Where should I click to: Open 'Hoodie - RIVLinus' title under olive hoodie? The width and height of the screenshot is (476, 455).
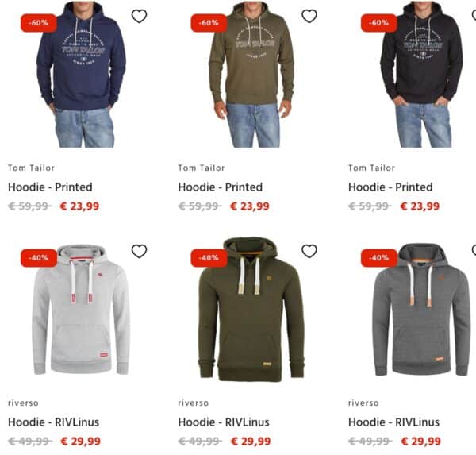tap(224, 422)
